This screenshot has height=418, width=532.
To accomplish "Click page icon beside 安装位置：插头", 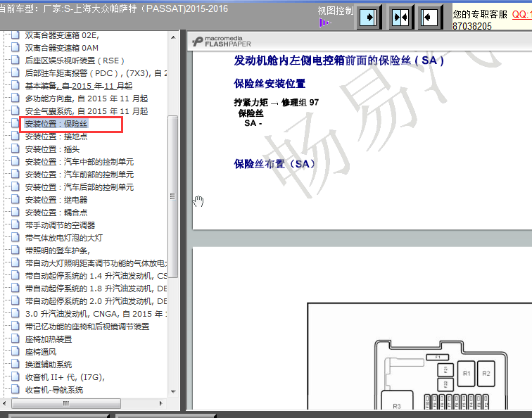I will click(x=15, y=149).
